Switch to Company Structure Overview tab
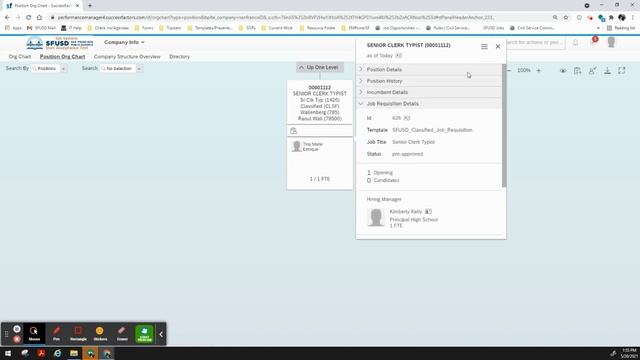This screenshot has height=360, width=640. (x=127, y=57)
